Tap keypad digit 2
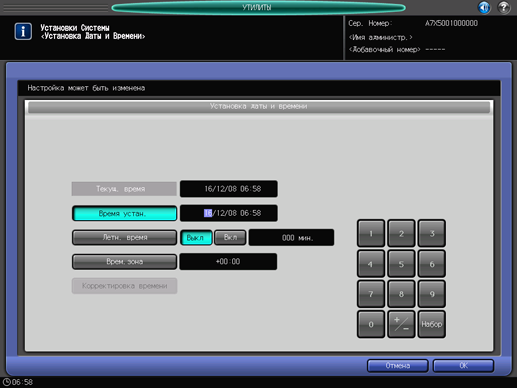 click(x=401, y=233)
